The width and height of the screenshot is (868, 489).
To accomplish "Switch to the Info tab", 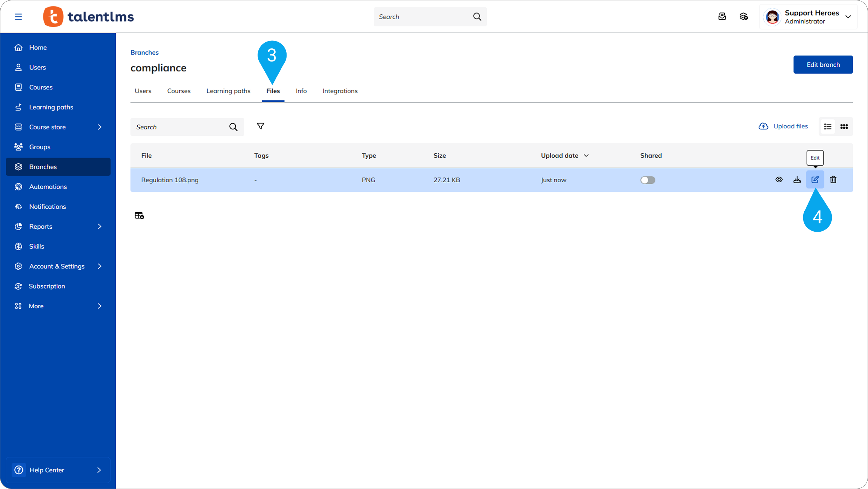I will [301, 91].
